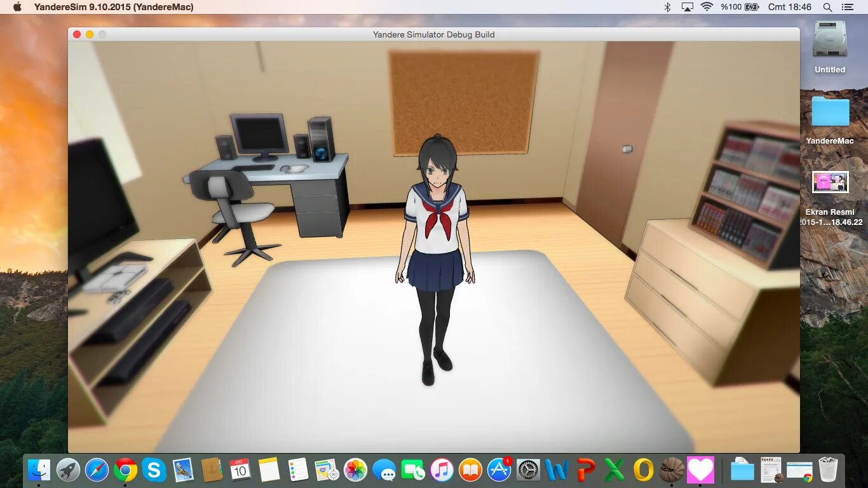Click the schoolgirl character in the game
Image resolution: width=868 pixels, height=488 pixels.
pos(436,261)
